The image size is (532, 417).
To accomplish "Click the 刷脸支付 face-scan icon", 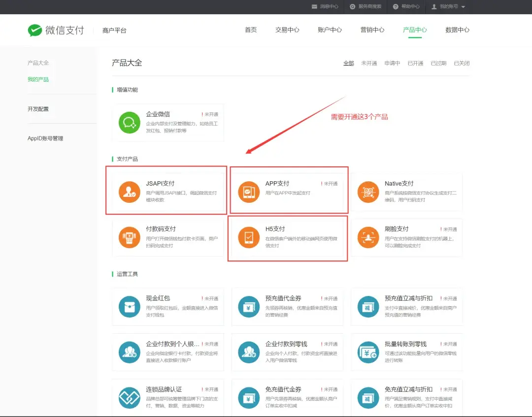I will tap(368, 238).
